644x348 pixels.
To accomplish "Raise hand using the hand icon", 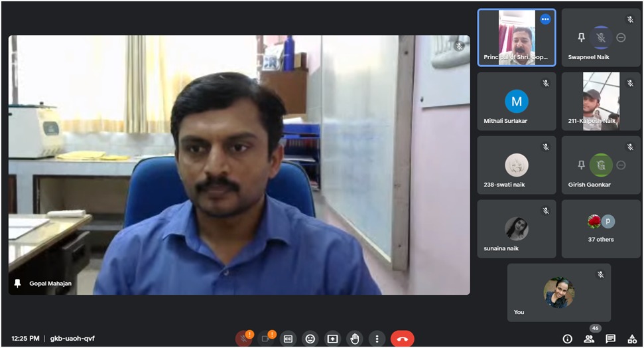I will [355, 339].
